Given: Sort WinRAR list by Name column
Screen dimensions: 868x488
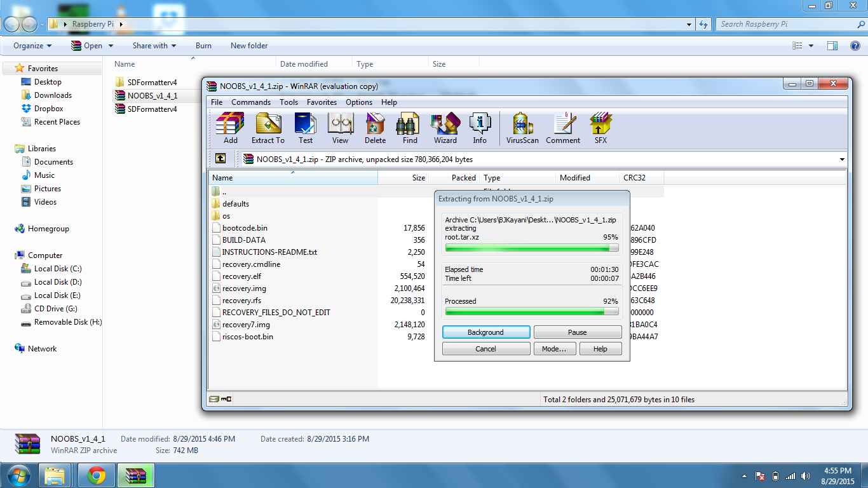Looking at the screenshot, I should tap(293, 178).
